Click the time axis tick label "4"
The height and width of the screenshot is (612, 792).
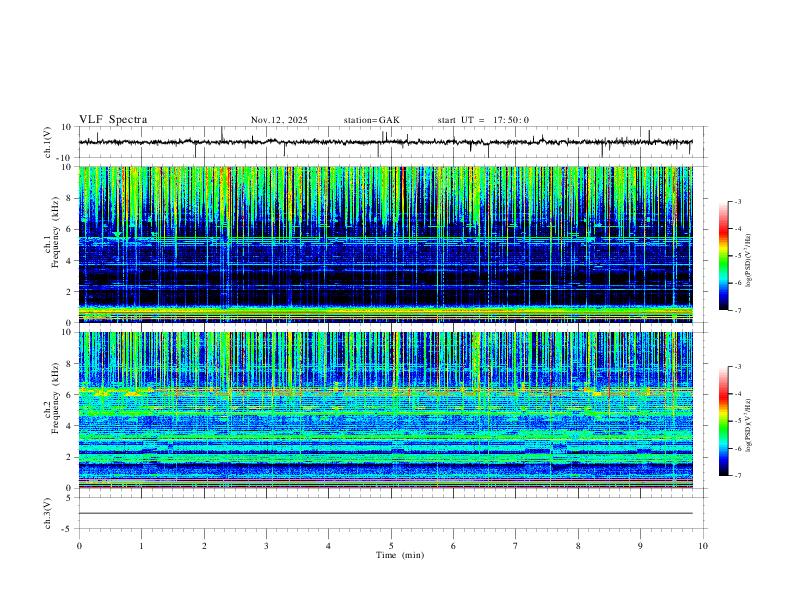pyautogui.click(x=328, y=546)
